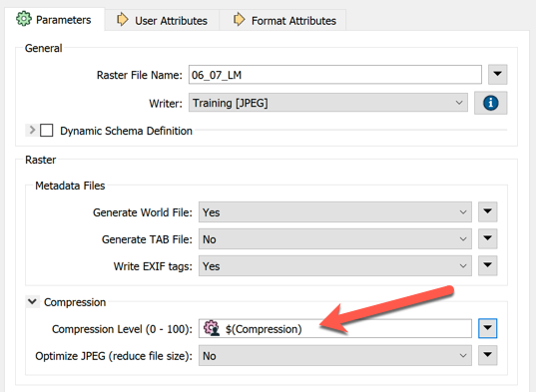Click the writer info icon button
Image resolution: width=536 pixels, height=392 pixels.
coord(490,103)
